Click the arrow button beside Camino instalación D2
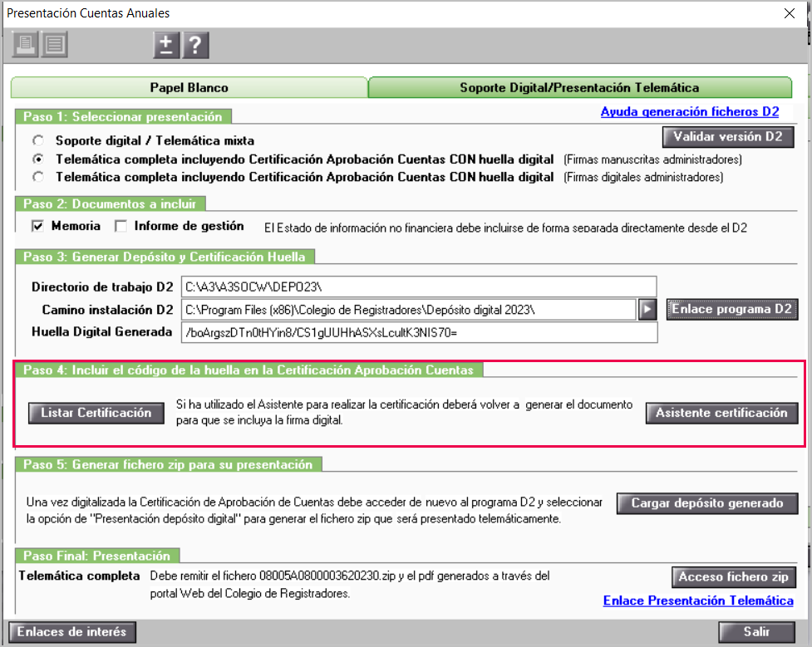The height and width of the screenshot is (647, 812). 647,310
